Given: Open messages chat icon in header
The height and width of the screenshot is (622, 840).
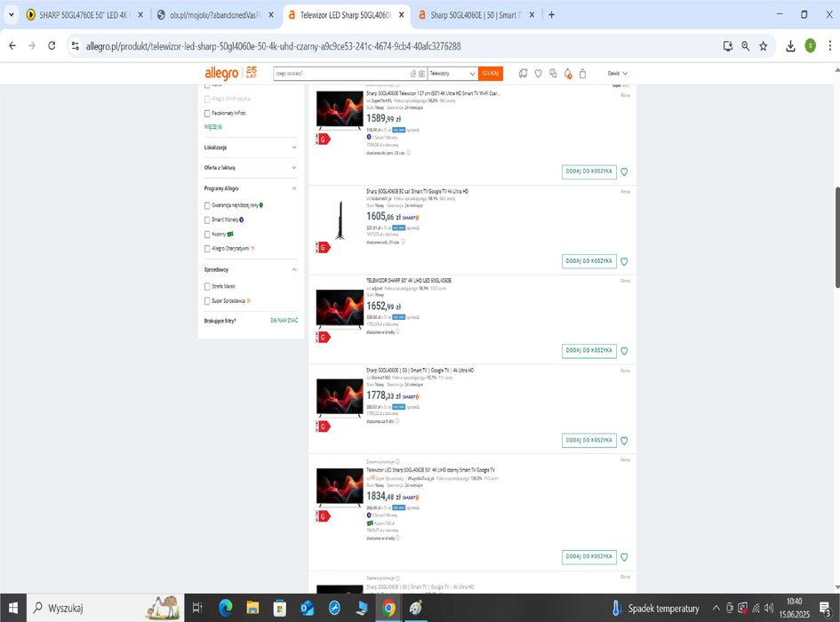Looking at the screenshot, I should pos(553,74).
